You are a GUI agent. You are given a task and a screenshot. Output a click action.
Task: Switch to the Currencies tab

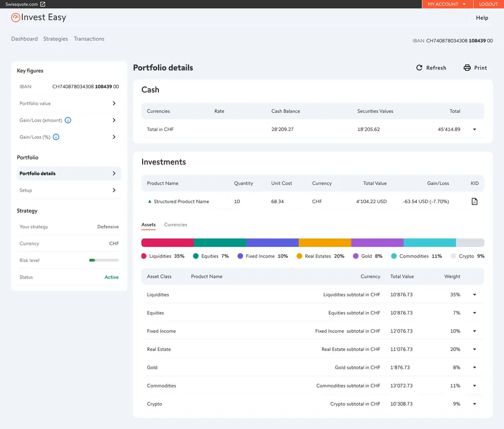click(x=175, y=224)
